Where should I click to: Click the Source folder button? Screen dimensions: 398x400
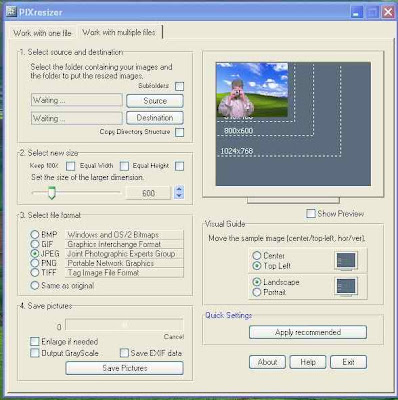click(x=155, y=101)
